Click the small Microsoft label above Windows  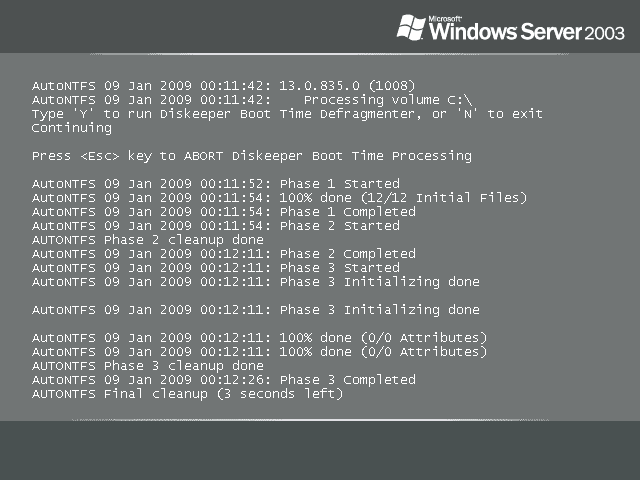[x=445, y=19]
